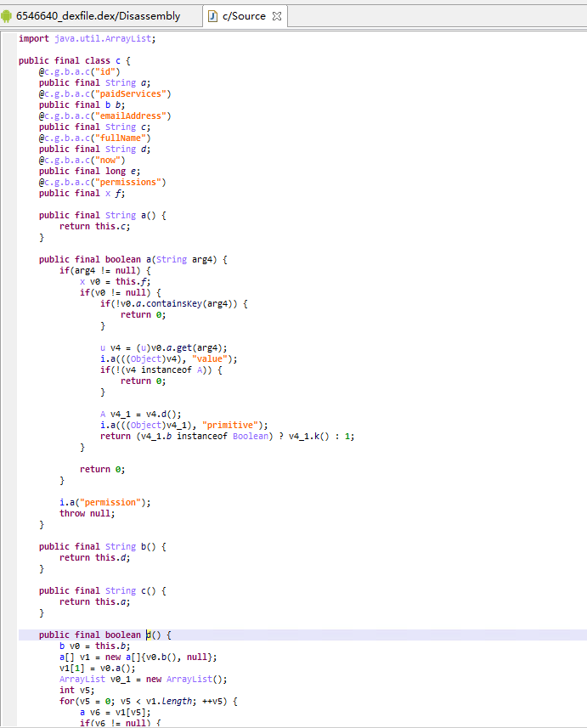Click the Java file icon on c/Source tab

tap(212, 16)
